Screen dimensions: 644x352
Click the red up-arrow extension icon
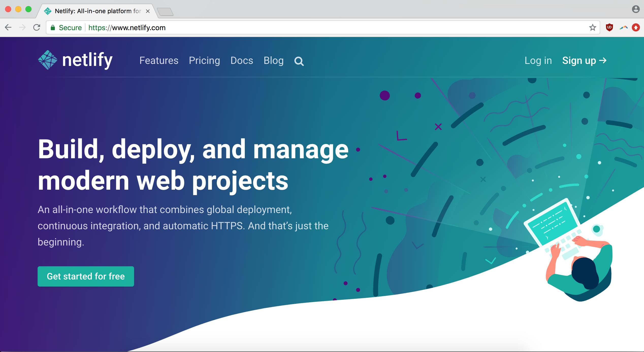(x=636, y=27)
